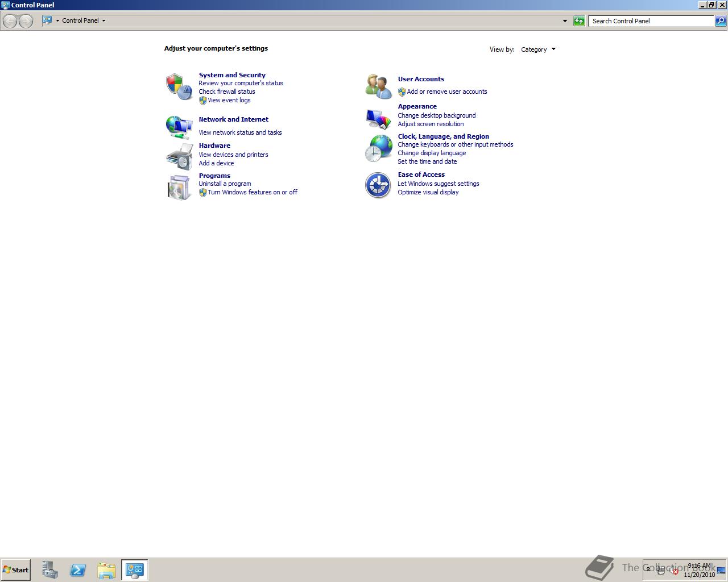This screenshot has width=728, height=582.
Task: Launch Windows PowerShell from the taskbar
Action: [x=78, y=569]
